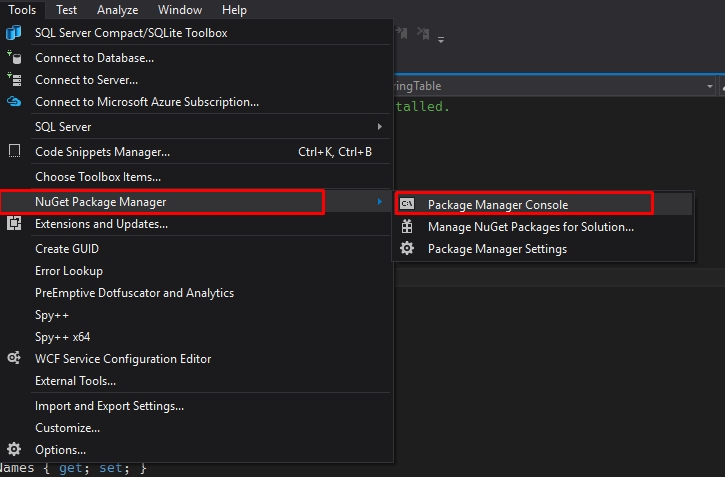Select Package Manager Console
725x477 pixels.
(x=543, y=204)
